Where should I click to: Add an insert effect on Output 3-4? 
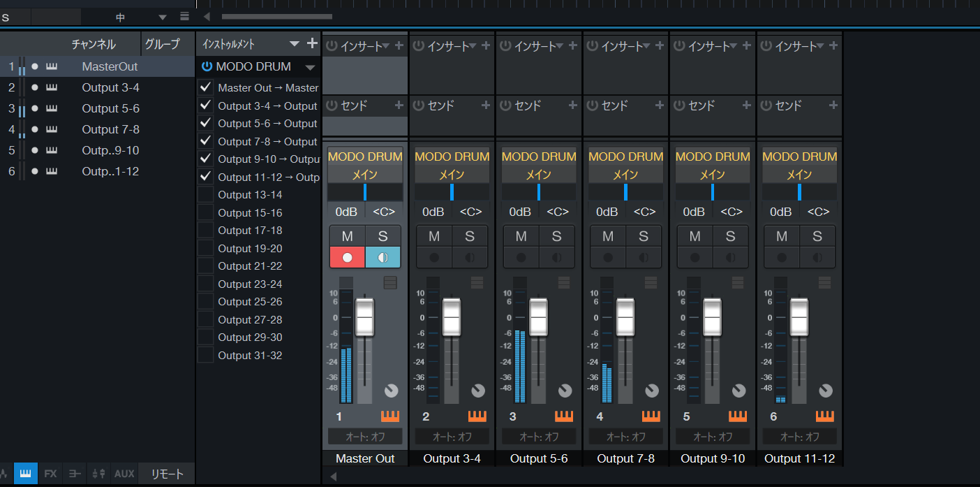coord(486,46)
